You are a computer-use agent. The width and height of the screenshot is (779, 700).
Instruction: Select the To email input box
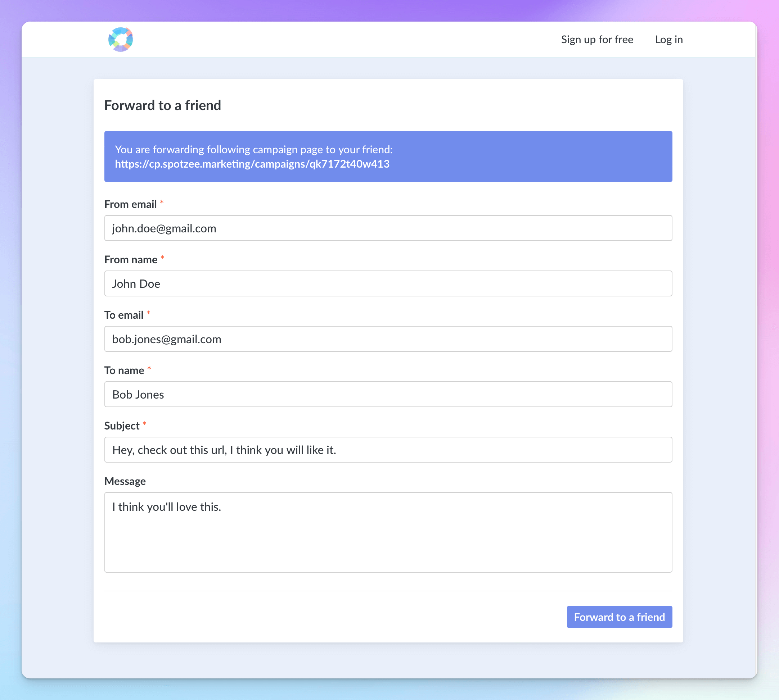[388, 339]
